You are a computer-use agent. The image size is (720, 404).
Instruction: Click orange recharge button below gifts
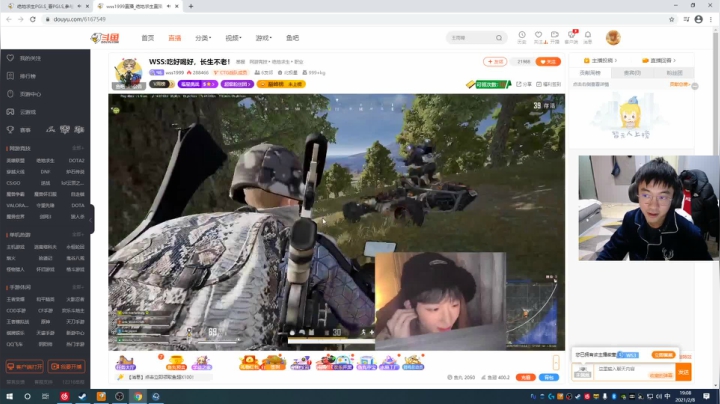525,377
